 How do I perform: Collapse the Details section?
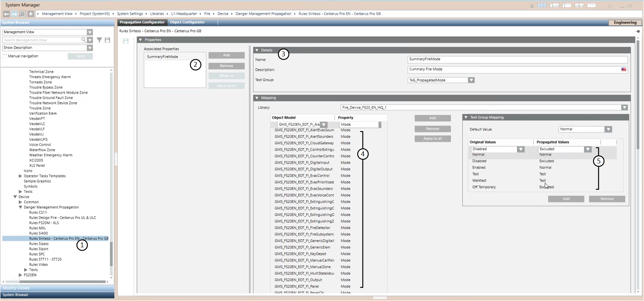(257, 50)
